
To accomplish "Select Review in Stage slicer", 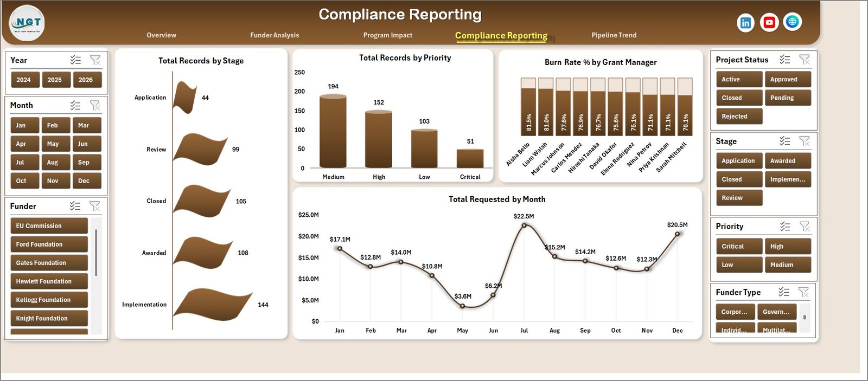I will (x=739, y=197).
